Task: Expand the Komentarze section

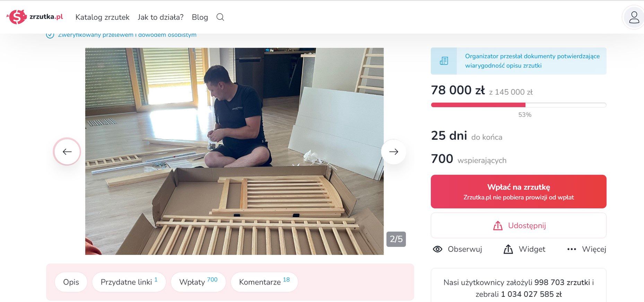Action: [x=264, y=282]
